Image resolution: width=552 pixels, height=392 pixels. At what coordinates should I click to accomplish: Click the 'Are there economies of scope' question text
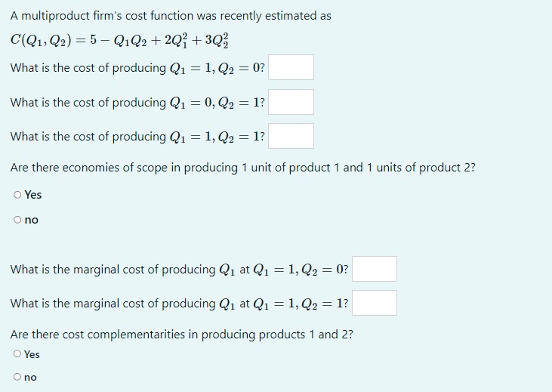(243, 168)
